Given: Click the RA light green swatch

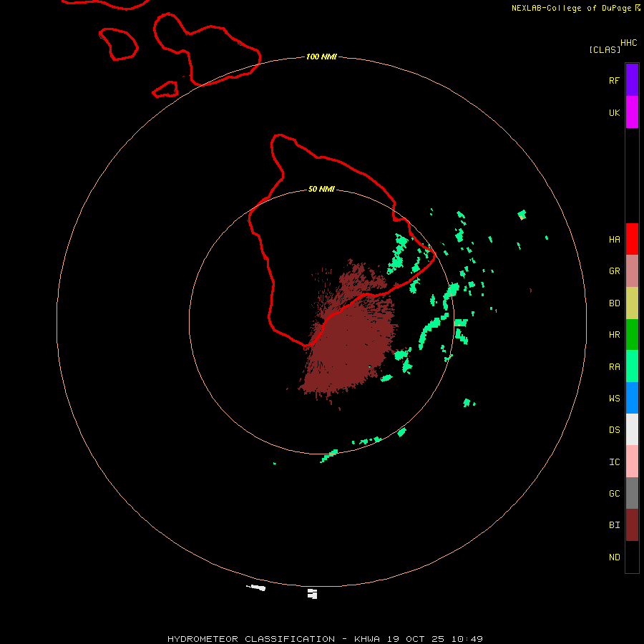Looking at the screenshot, I should [x=632, y=366].
